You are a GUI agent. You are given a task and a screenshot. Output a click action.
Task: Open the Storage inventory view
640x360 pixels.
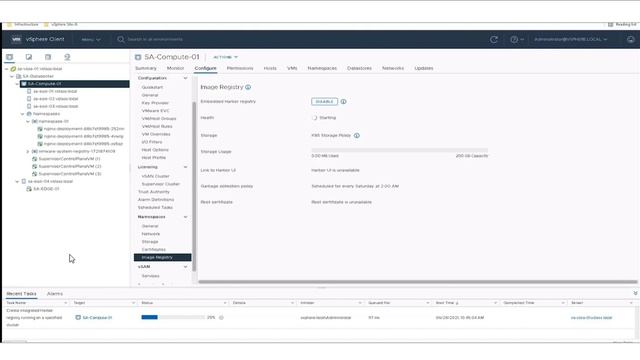point(48,57)
